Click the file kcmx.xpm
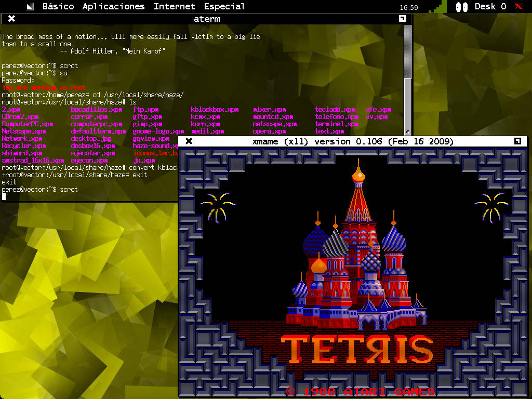 tap(206, 117)
